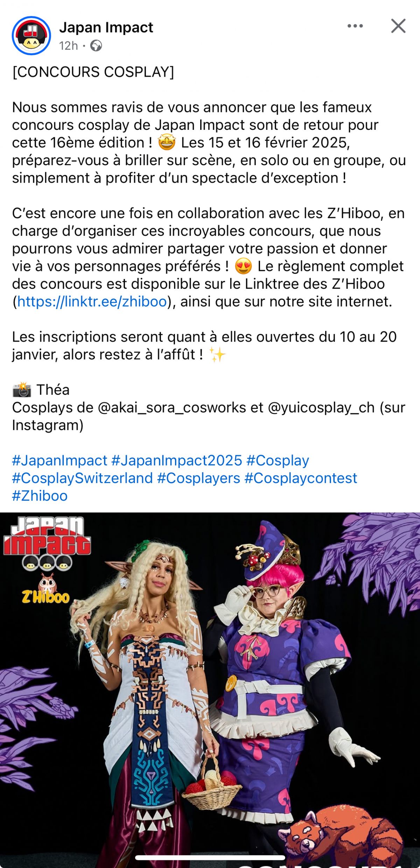Open the cosplay contest photo
Screen dimensions: 420x868
point(210,690)
